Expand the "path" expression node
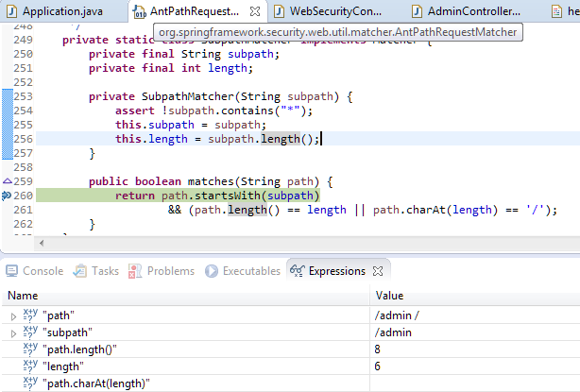 12,315
